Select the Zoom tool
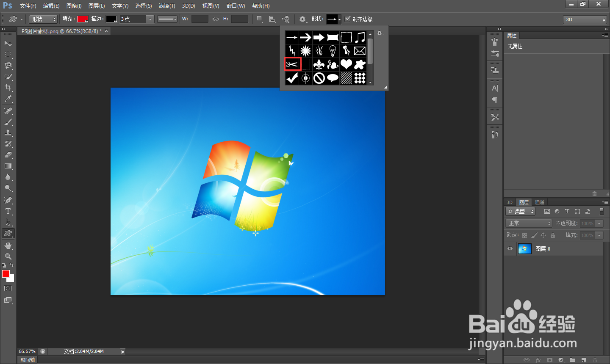Screen dimensions: 610x364 click(x=8, y=256)
